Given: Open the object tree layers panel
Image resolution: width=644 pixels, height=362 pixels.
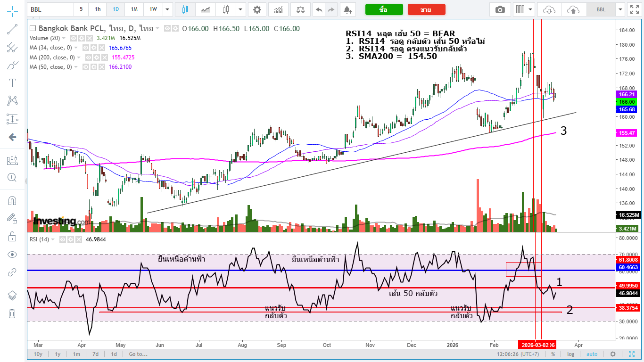Looking at the screenshot, I should [x=12, y=296].
